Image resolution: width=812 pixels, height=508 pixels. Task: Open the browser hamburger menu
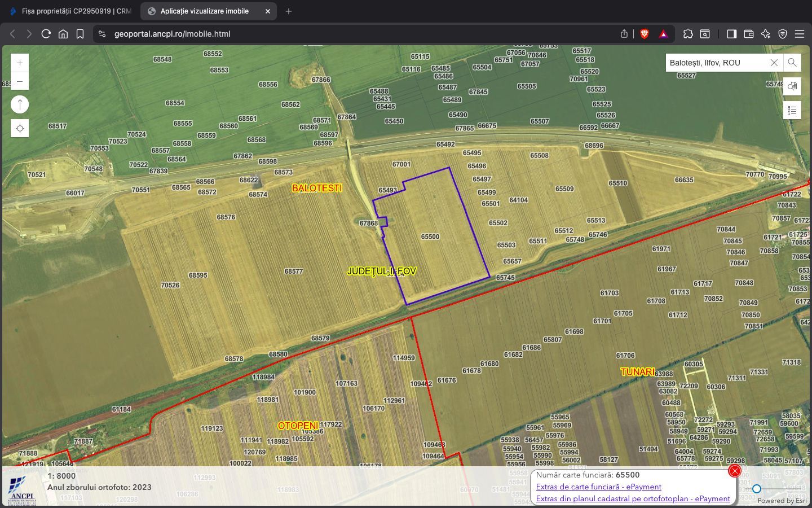pyautogui.click(x=801, y=34)
